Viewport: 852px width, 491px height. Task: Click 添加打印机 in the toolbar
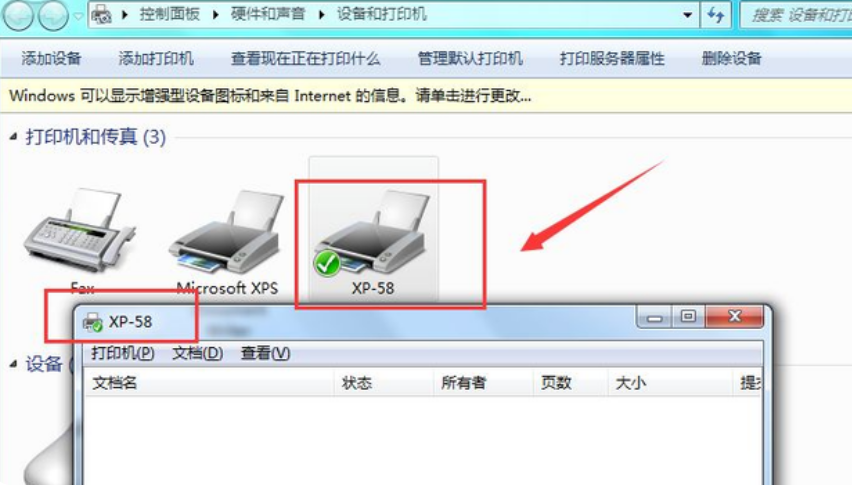coord(156,58)
